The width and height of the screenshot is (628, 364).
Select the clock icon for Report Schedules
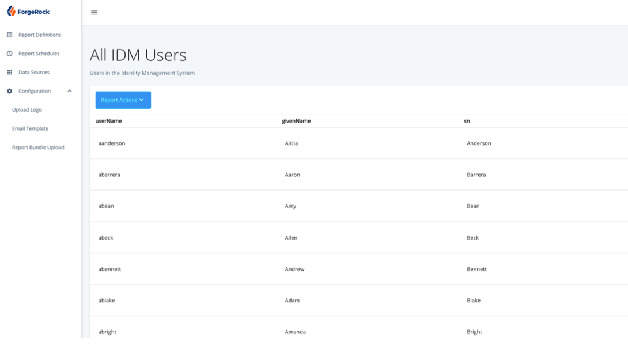click(9, 54)
